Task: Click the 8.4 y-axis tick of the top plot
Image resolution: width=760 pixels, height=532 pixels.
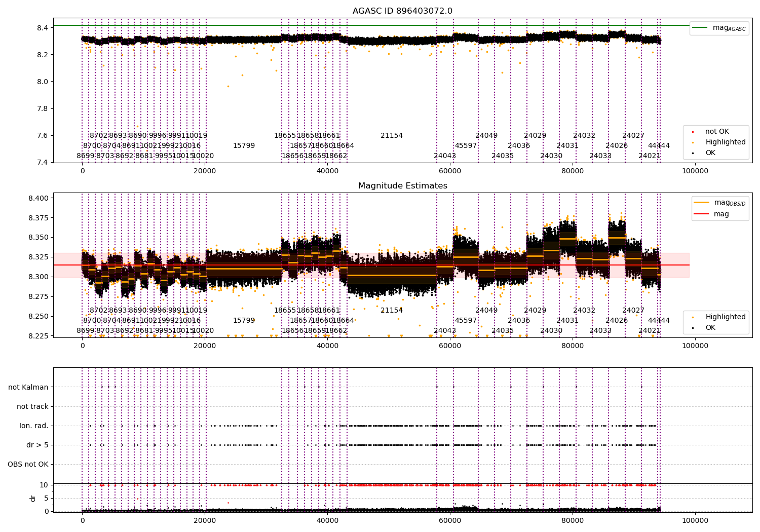Action: point(43,28)
